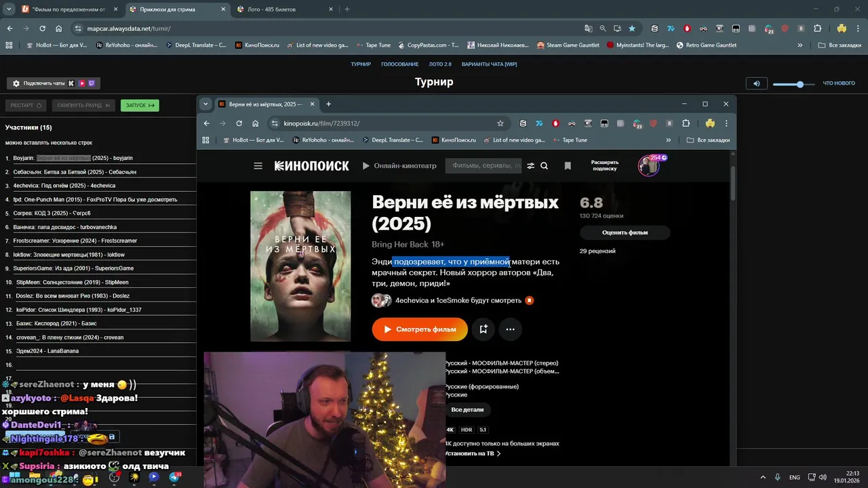Open Extensions puzzle icon in mapcar window
This screenshot has width=868, height=488.
point(817,28)
